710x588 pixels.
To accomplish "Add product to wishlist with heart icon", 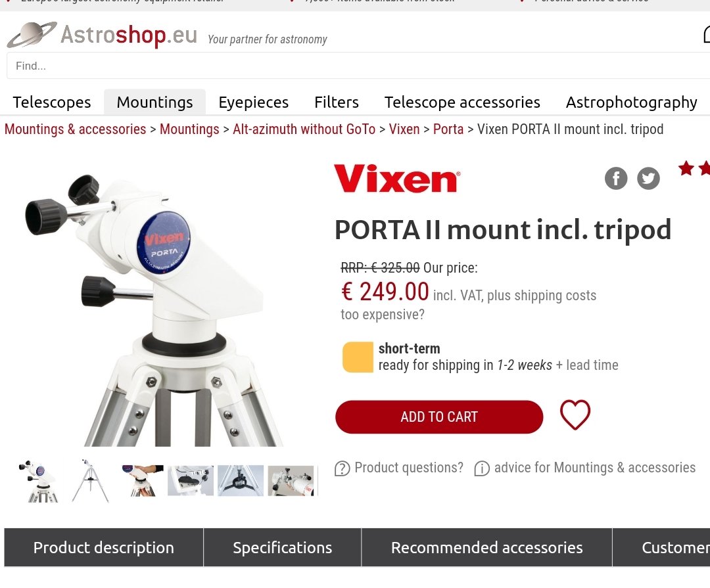I will tap(575, 415).
